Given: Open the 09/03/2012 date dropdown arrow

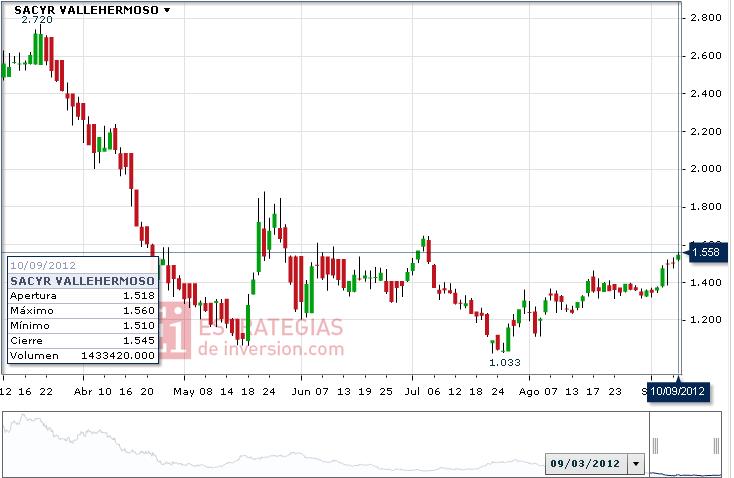Looking at the screenshot, I should click(x=636, y=463).
